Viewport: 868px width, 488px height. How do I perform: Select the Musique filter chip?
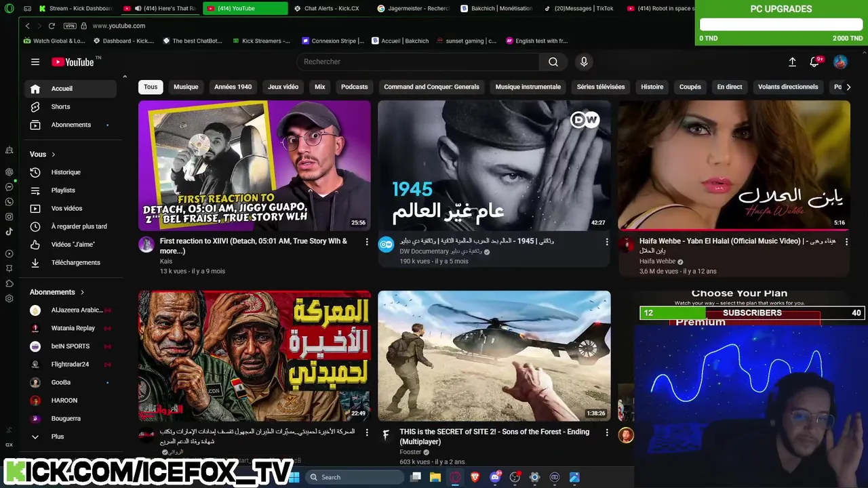point(186,87)
